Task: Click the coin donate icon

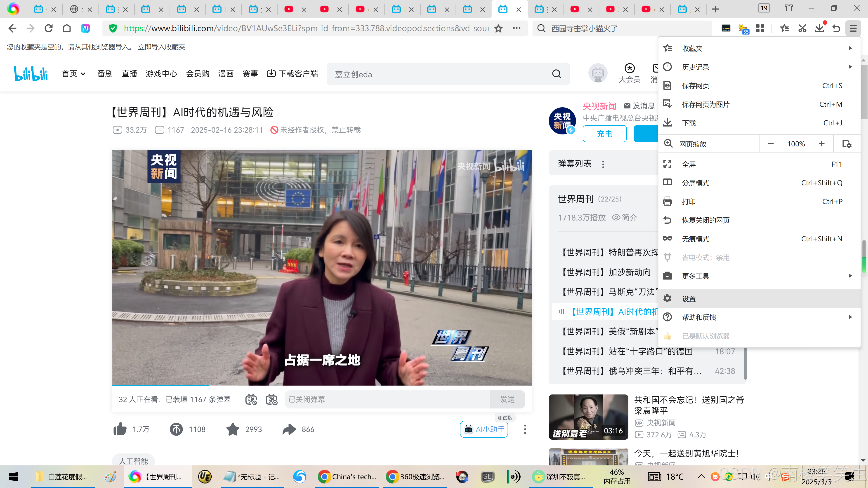Action: coord(176,429)
